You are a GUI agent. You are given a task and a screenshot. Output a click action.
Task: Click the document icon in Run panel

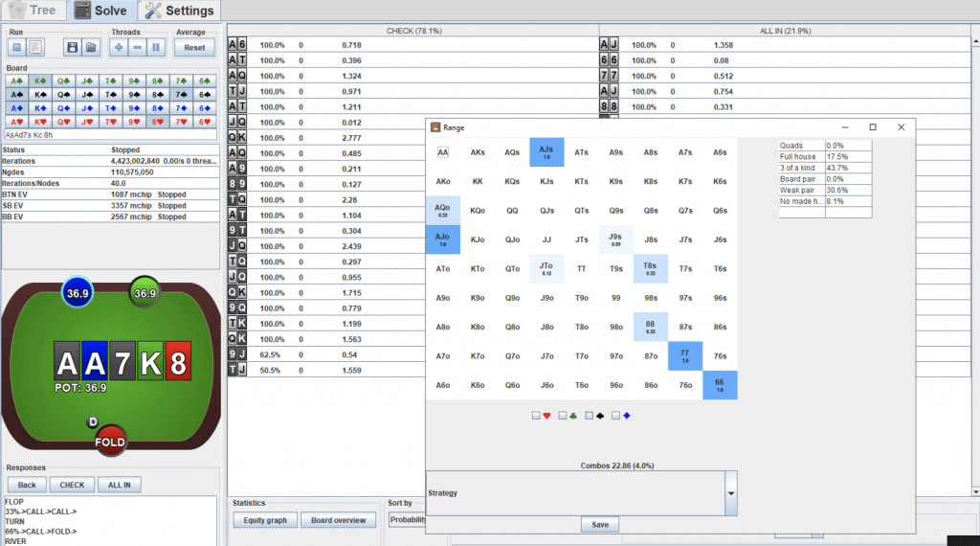[x=34, y=47]
